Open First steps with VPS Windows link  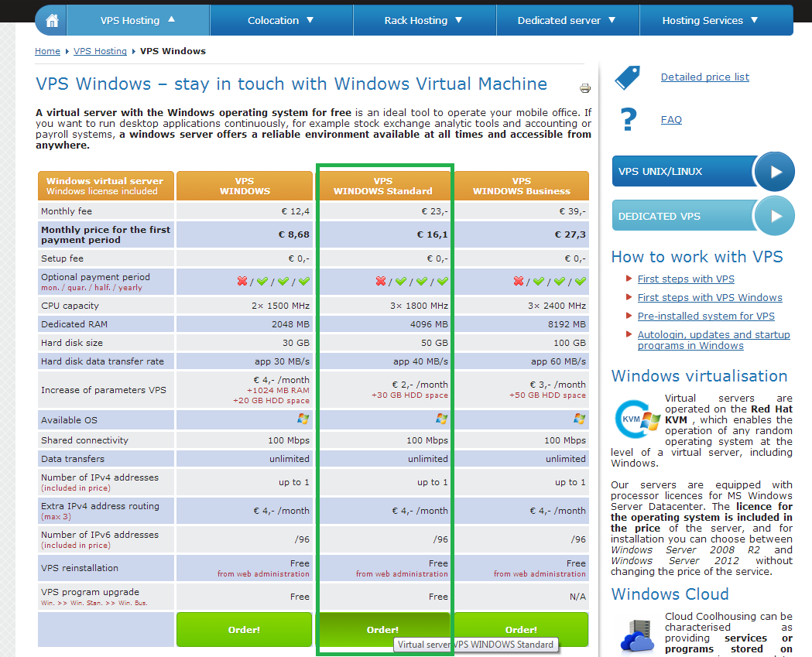[710, 298]
